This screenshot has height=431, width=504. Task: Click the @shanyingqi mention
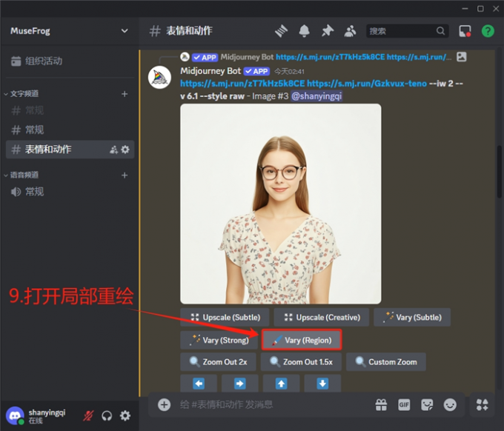coord(316,96)
